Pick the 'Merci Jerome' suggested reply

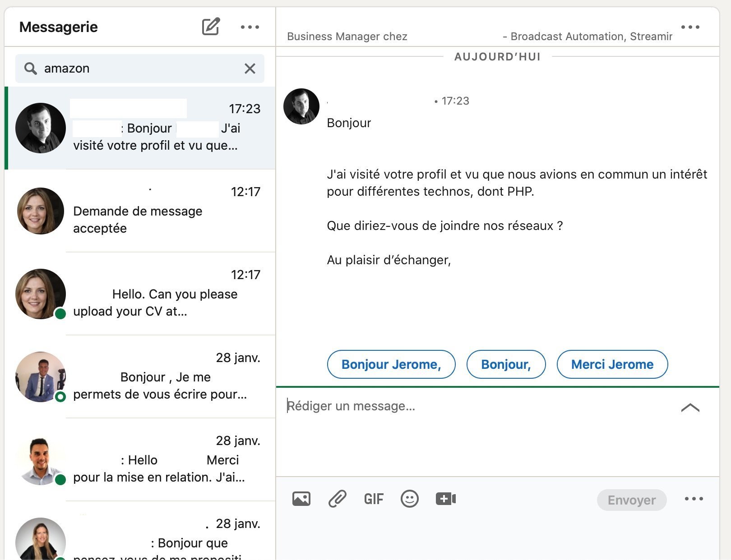(x=612, y=364)
